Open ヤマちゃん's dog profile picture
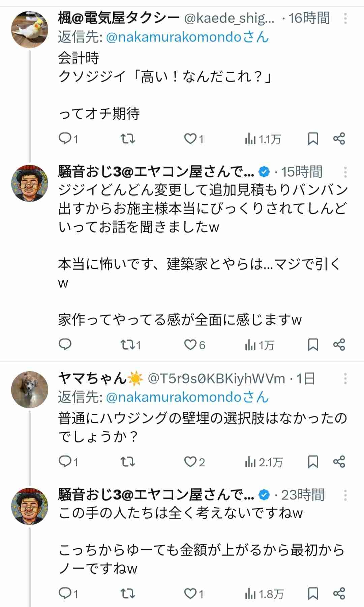 pos(30,389)
